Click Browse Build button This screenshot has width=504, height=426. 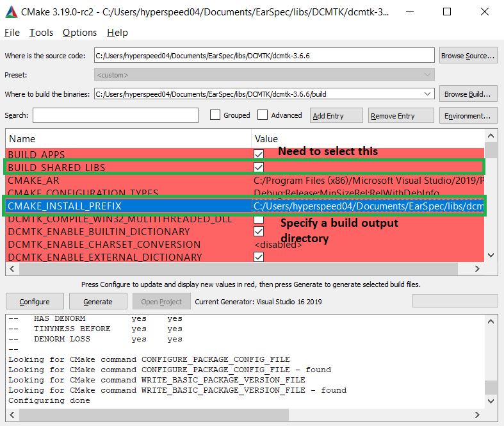[468, 94]
